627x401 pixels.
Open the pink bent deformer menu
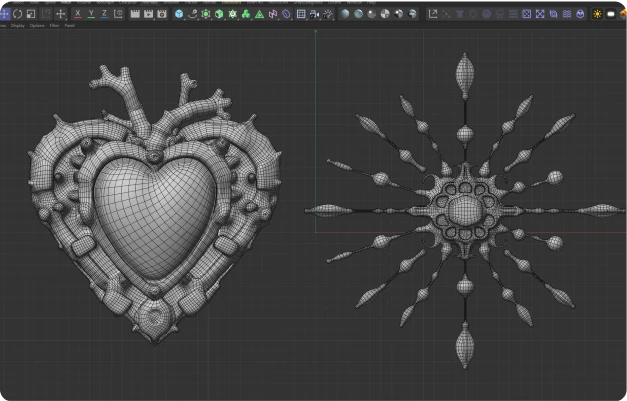pyautogui.click(x=273, y=14)
